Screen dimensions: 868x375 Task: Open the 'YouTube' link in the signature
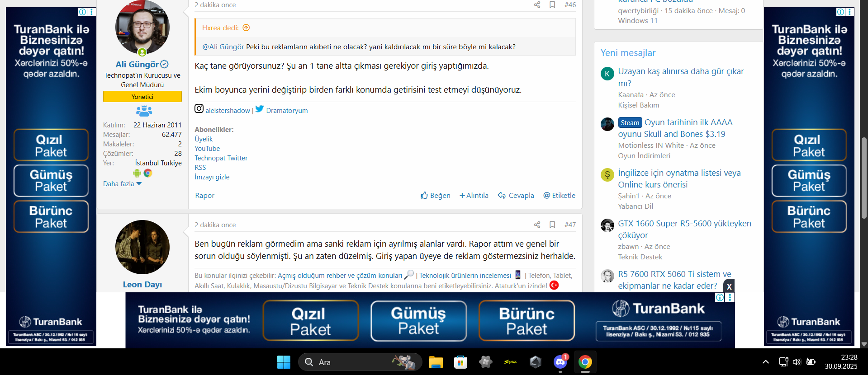tap(207, 149)
